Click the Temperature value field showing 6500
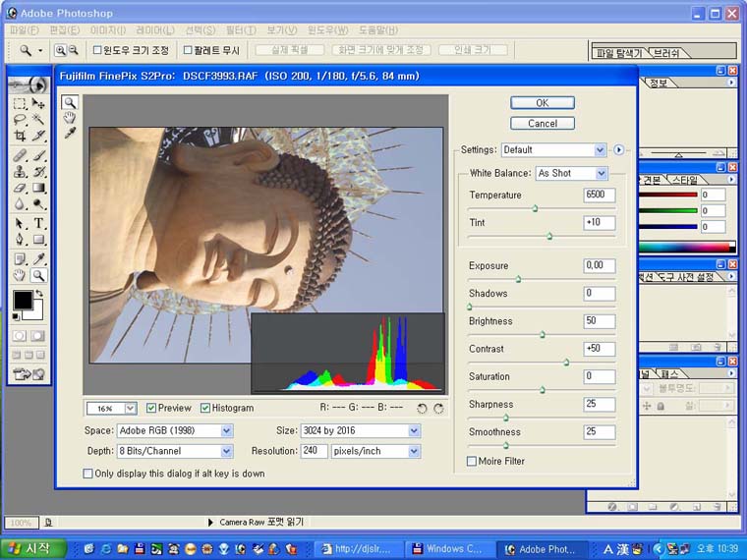 click(599, 195)
